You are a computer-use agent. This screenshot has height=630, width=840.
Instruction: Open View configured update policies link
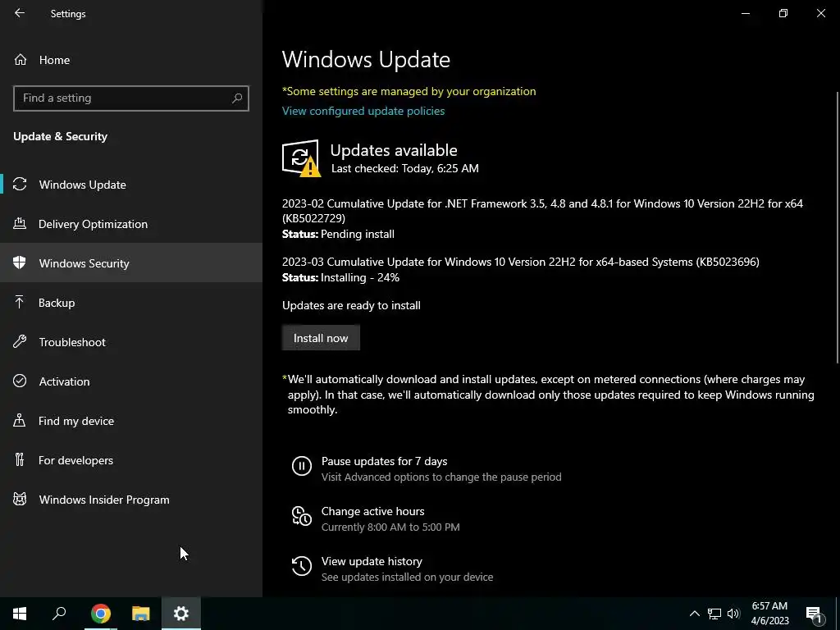coord(363,111)
